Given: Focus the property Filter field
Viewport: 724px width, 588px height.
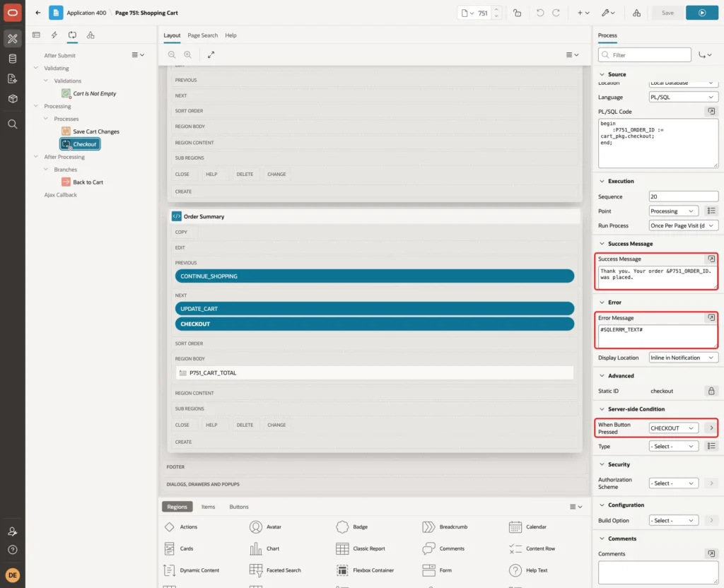Looking at the screenshot, I should [645, 55].
